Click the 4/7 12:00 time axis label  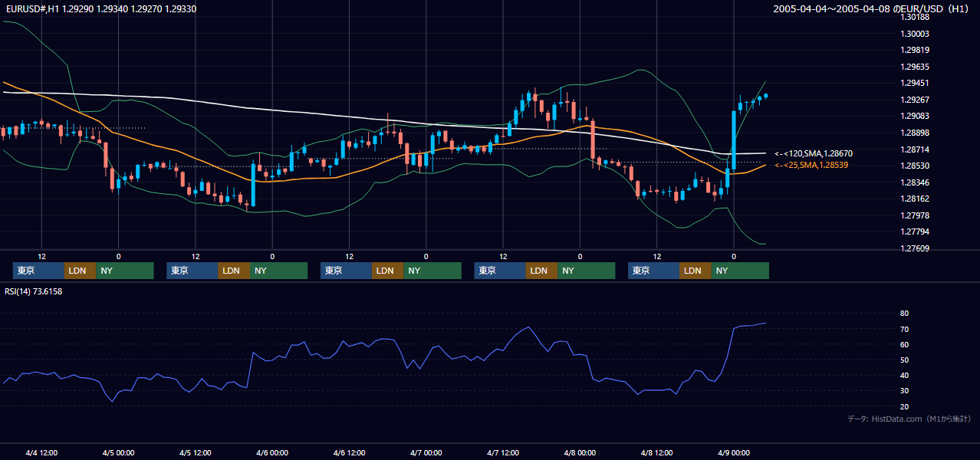[503, 452]
